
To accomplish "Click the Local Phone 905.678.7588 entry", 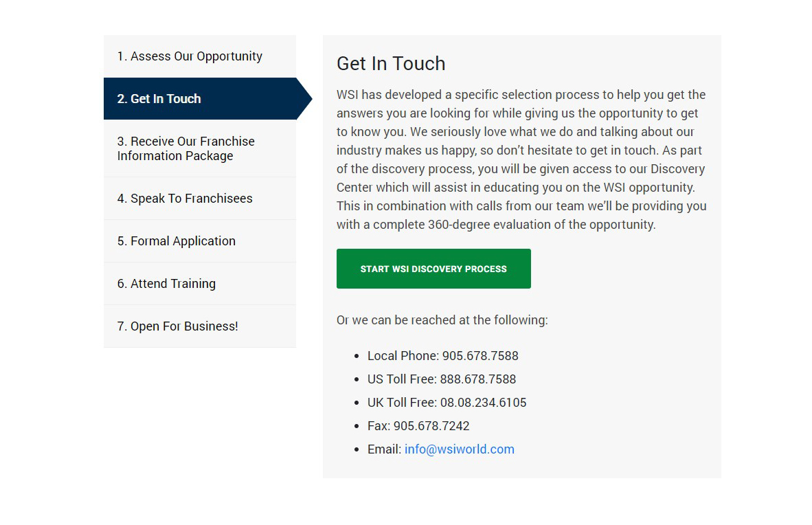I will click(443, 356).
